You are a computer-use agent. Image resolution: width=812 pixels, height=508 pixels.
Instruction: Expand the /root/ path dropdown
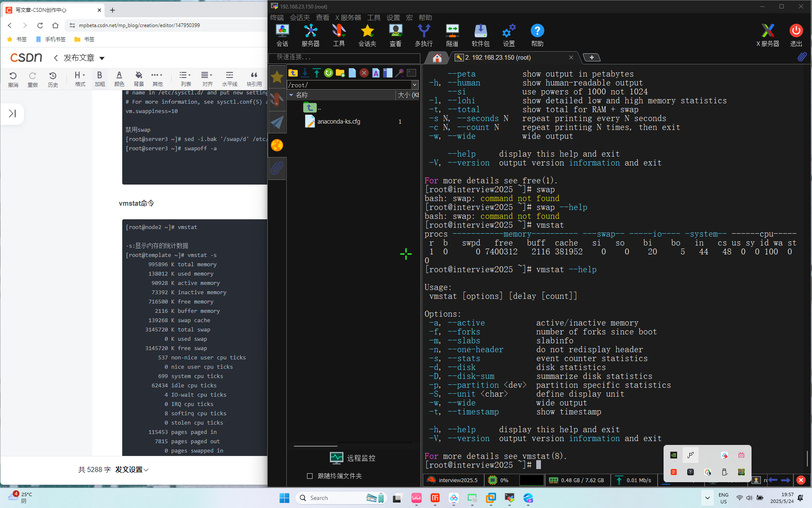[414, 85]
